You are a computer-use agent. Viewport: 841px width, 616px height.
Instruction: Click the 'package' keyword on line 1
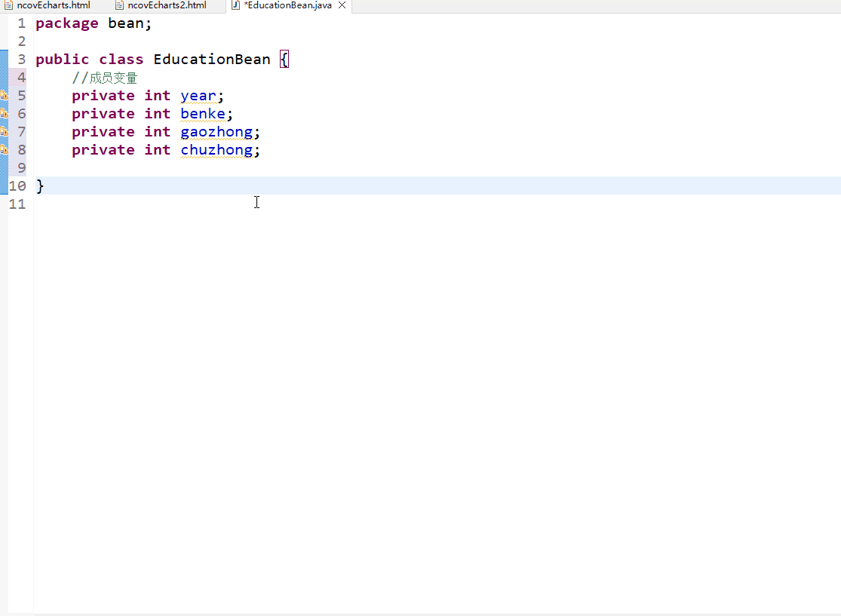pyautogui.click(x=67, y=23)
